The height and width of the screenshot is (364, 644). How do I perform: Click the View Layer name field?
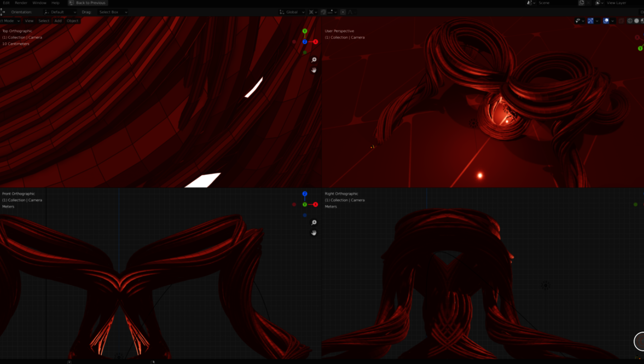tap(624, 3)
